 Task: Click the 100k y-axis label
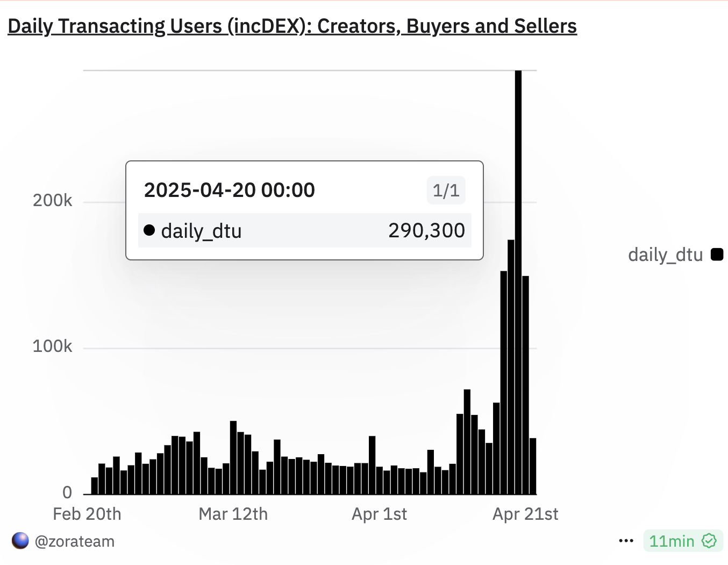52,346
